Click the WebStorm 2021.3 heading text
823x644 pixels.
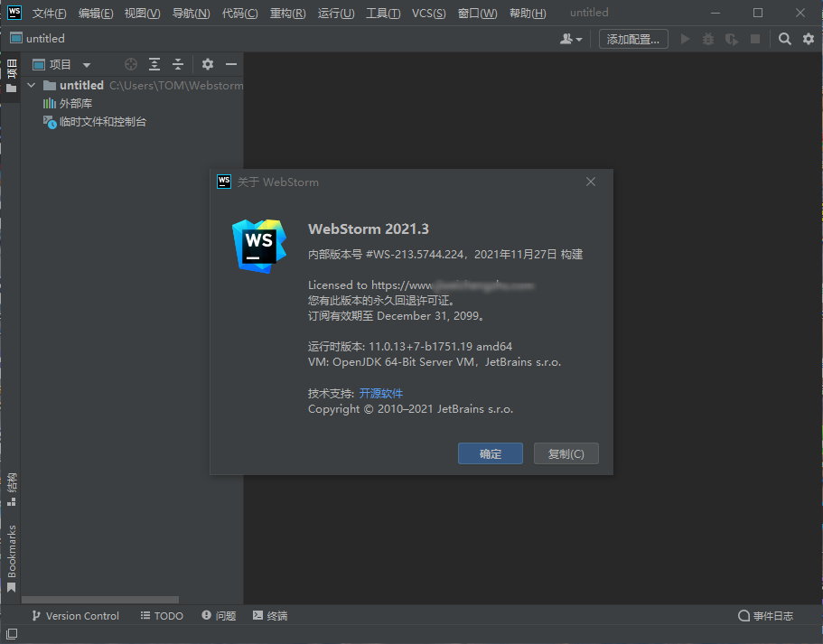369,229
